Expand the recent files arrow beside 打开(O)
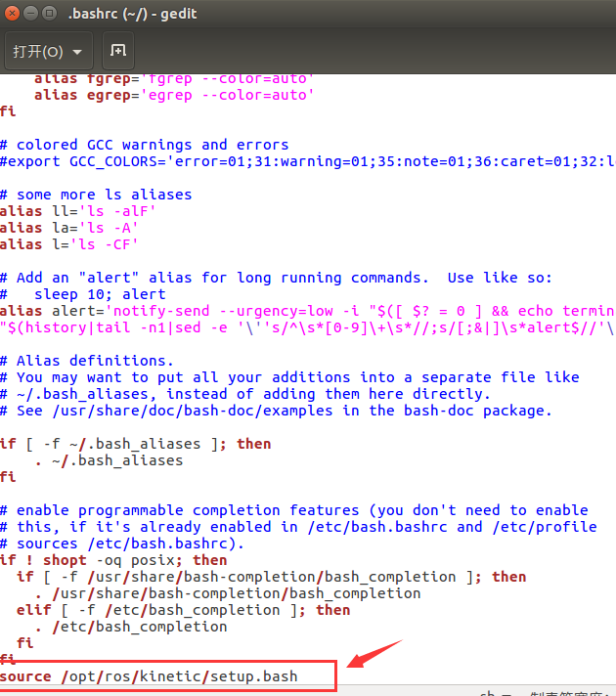 tap(77, 52)
